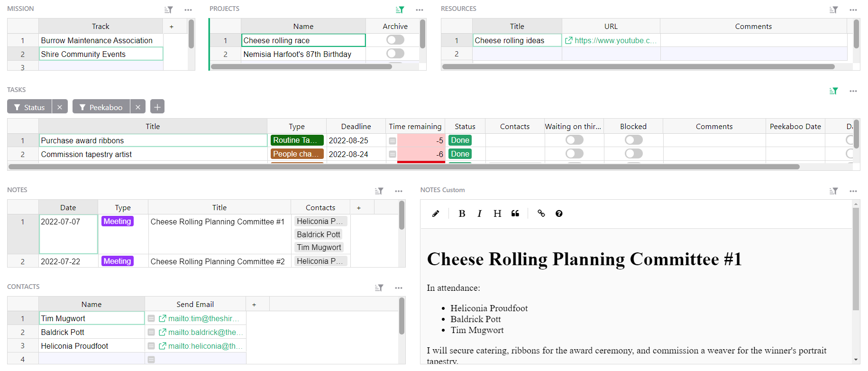Click the Tasks horizontal scrollbar

(403, 167)
